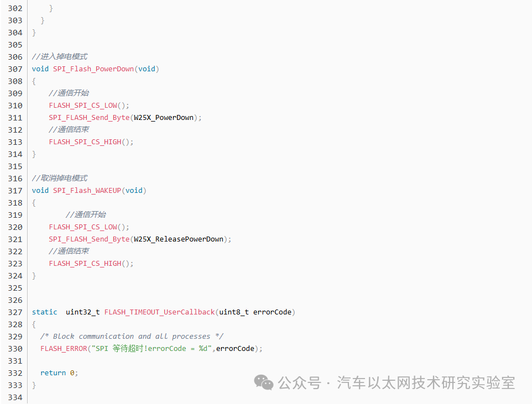Click the static keyword on line 327
532x404 pixels.
coord(44,312)
